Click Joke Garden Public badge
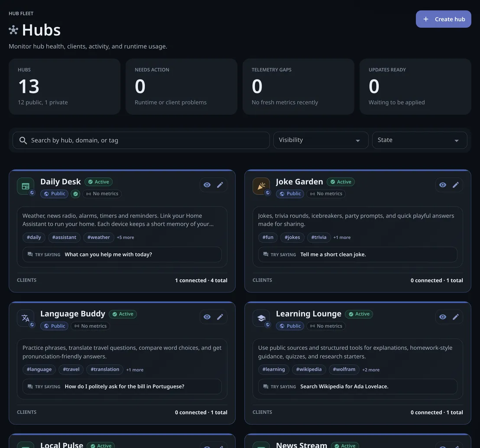 290,193
